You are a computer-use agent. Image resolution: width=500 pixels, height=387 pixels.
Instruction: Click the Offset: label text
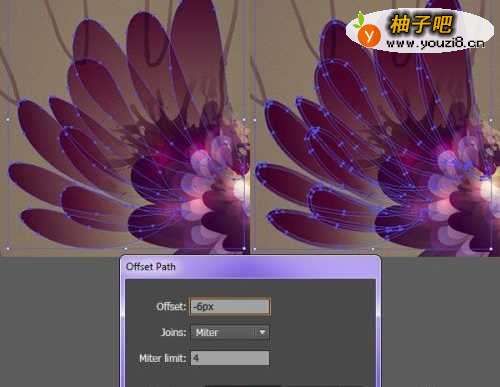[x=171, y=307]
